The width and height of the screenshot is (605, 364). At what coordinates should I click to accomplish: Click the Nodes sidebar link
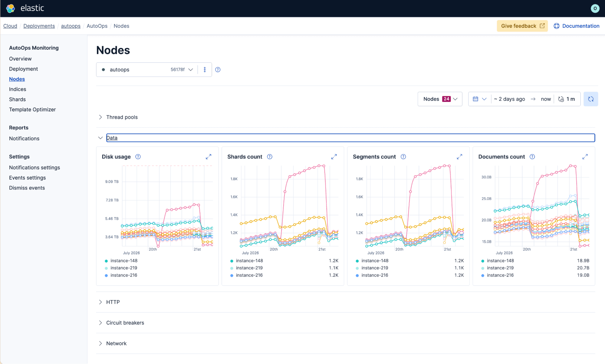[x=17, y=79]
